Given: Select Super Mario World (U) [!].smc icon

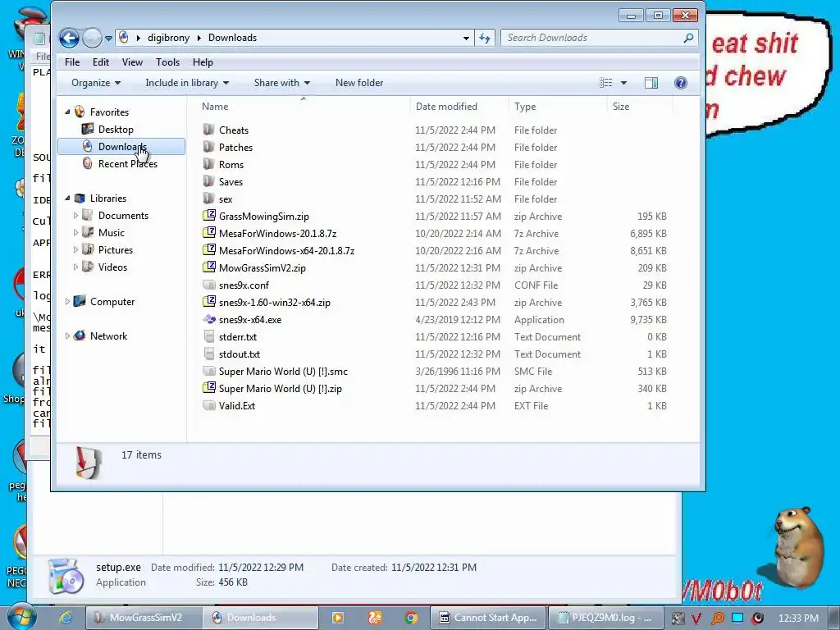Looking at the screenshot, I should [209, 371].
